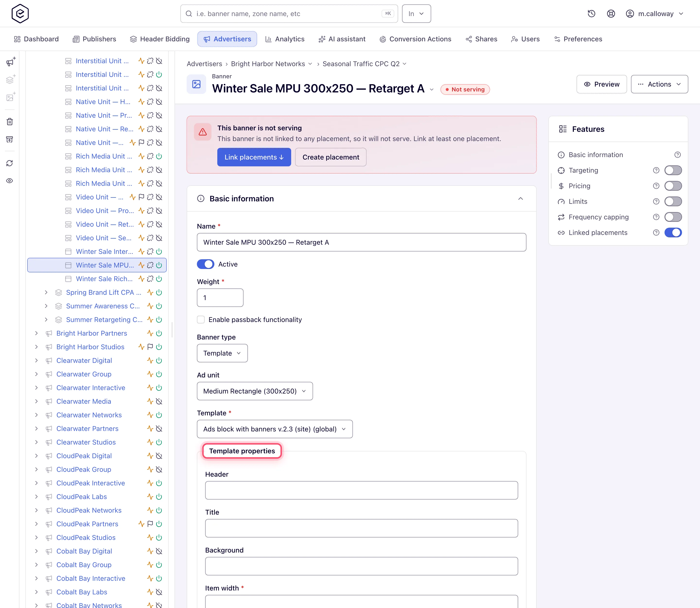The image size is (700, 608).
Task: Open the Analytics tab
Action: pyautogui.click(x=285, y=39)
